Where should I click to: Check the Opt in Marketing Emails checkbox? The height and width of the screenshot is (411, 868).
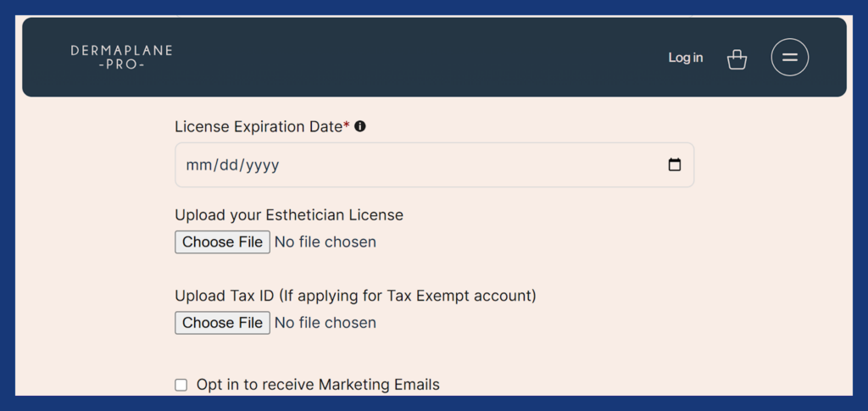(x=181, y=385)
